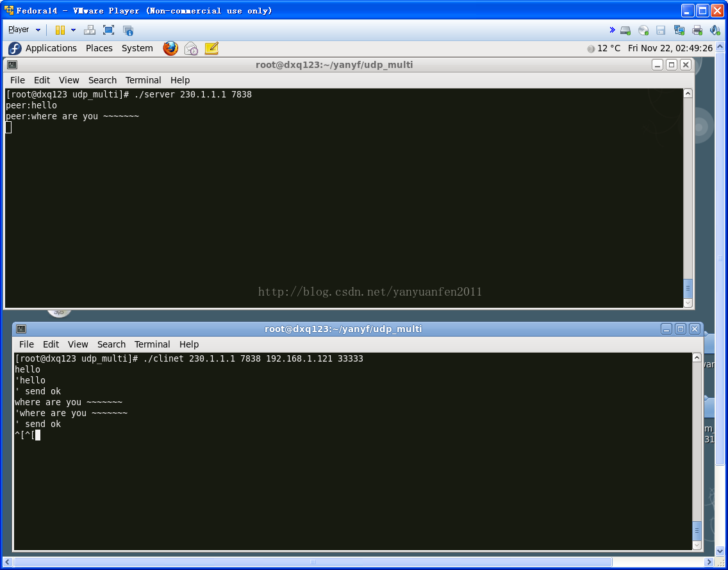Launch the mail client panel icon

[191, 48]
